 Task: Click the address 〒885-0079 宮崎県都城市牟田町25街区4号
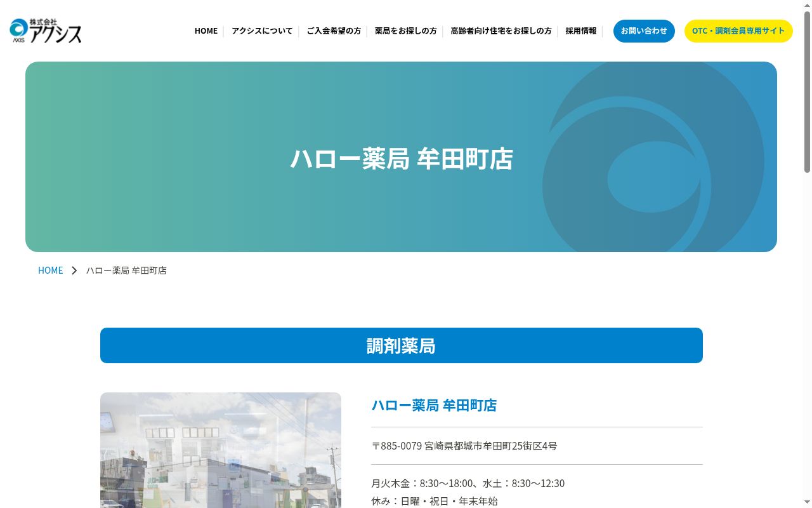(x=464, y=446)
